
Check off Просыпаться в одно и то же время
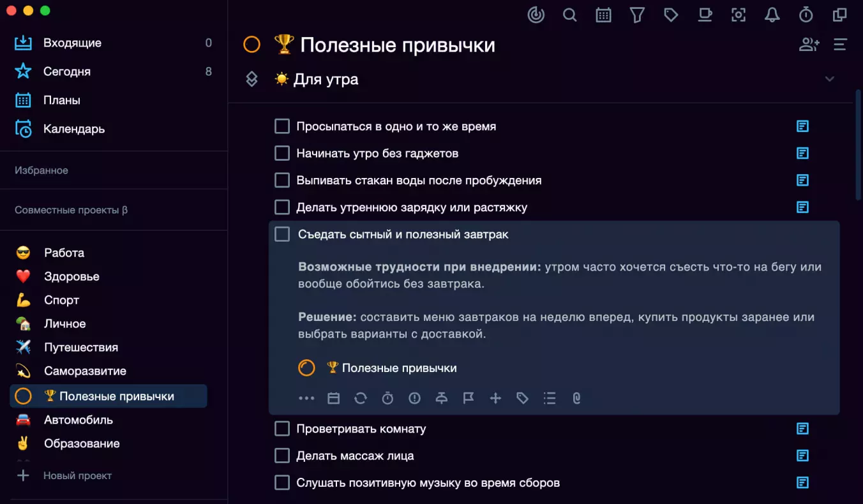[x=282, y=126]
